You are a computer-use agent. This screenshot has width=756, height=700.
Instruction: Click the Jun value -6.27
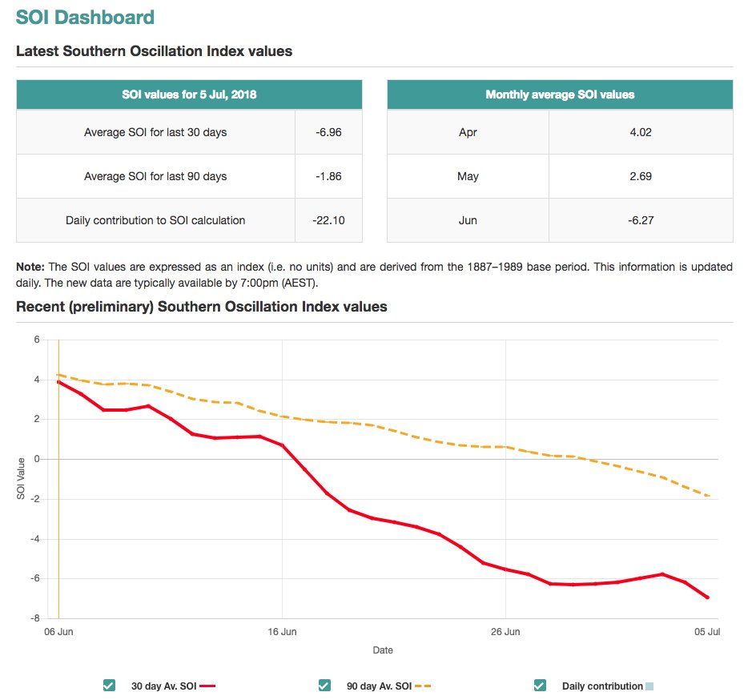tap(641, 220)
